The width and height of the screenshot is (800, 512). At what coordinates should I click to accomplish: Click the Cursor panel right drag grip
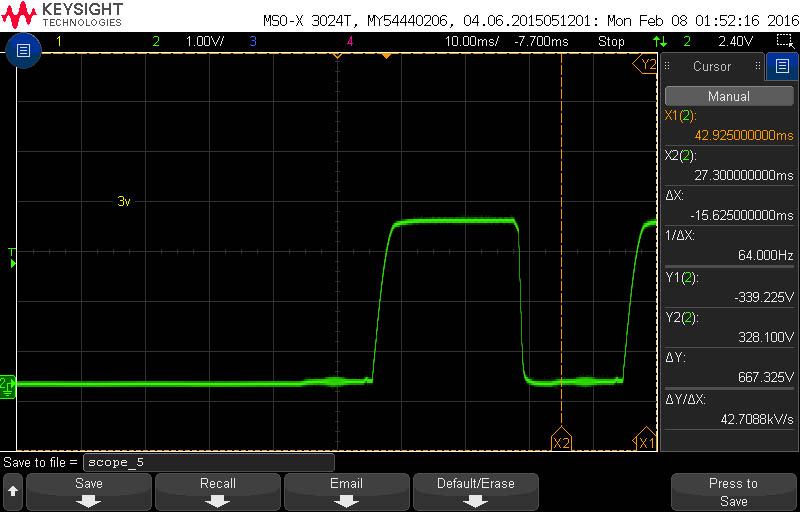758,66
